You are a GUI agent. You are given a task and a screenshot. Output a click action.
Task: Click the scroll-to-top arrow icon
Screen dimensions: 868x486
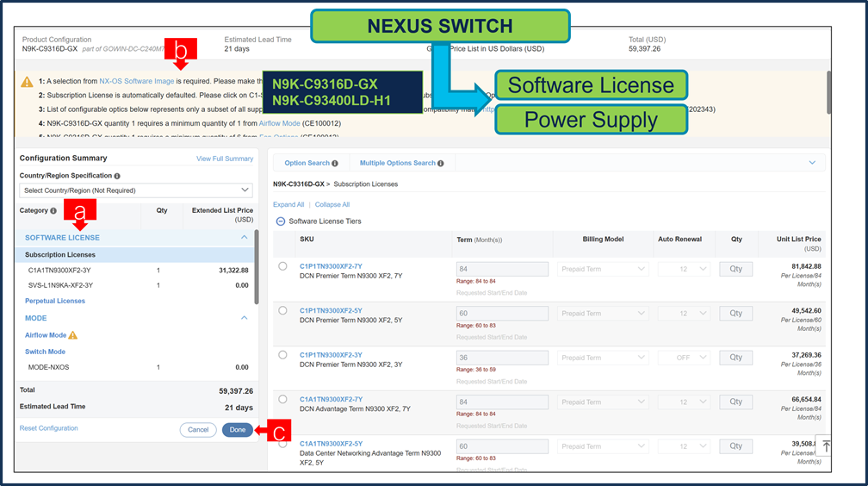tap(826, 446)
